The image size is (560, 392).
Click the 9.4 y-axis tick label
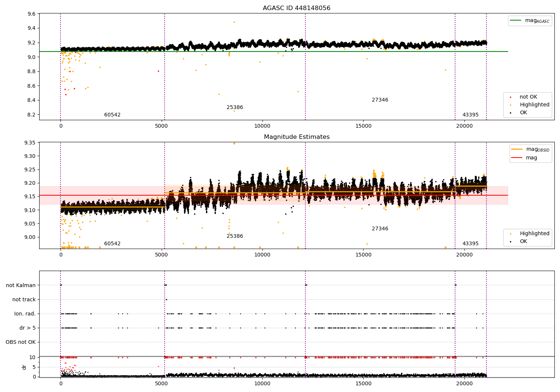click(32, 28)
